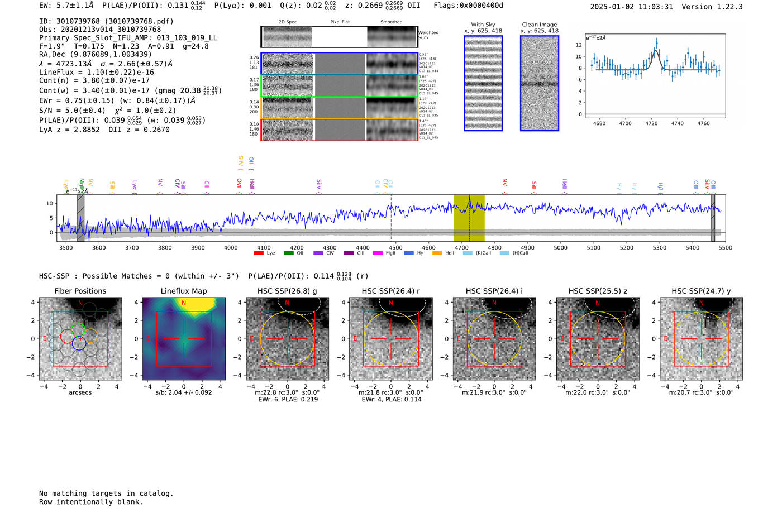
Task: Open the Lineflux Map panel
Action: pyautogui.click(x=184, y=339)
